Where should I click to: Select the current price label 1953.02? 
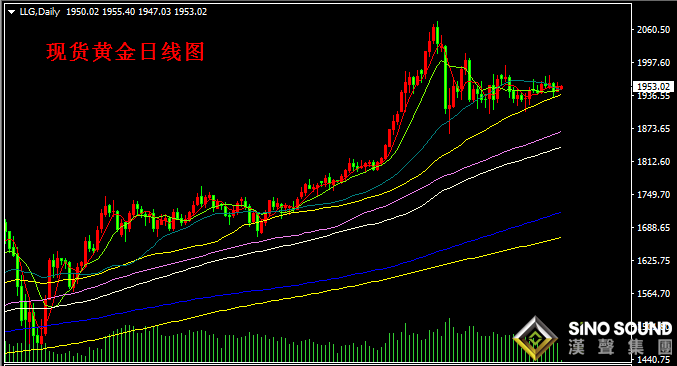[x=653, y=87]
